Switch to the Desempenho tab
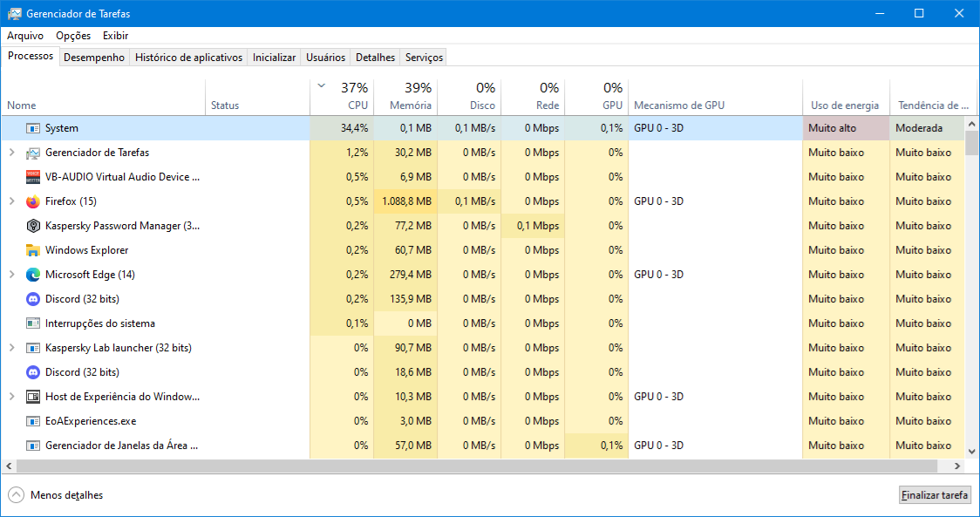This screenshot has height=517, width=980. coord(94,58)
